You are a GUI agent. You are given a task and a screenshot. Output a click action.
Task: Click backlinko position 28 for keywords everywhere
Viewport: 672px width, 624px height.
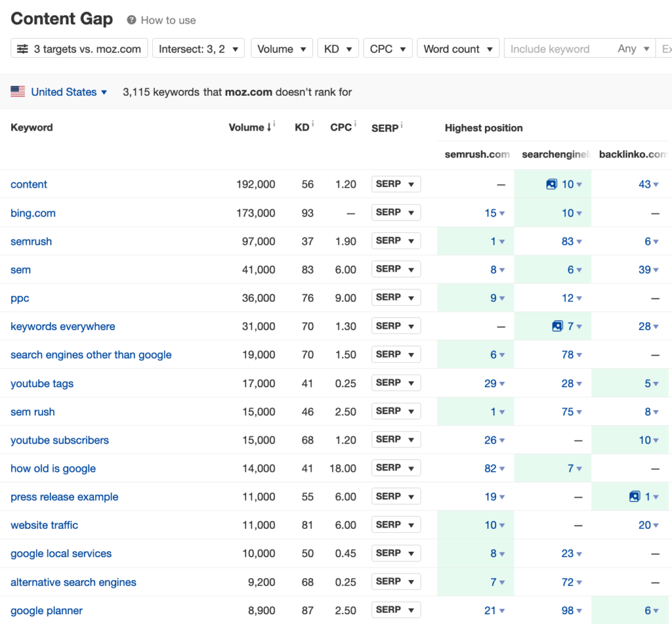point(648,326)
